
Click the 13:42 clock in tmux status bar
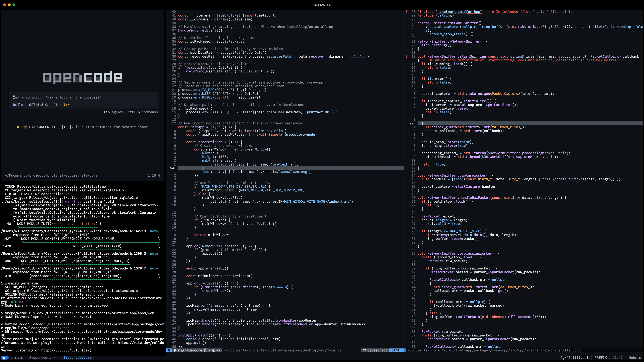pyautogui.click(x=617, y=358)
